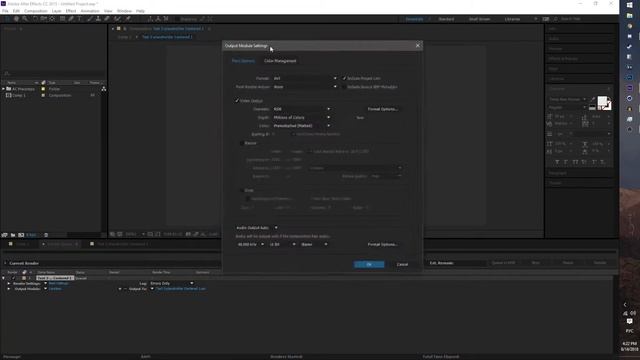Screen dimensions: 640x360
Task: Open the Channels dropdown set to RGB
Action: tap(302, 109)
